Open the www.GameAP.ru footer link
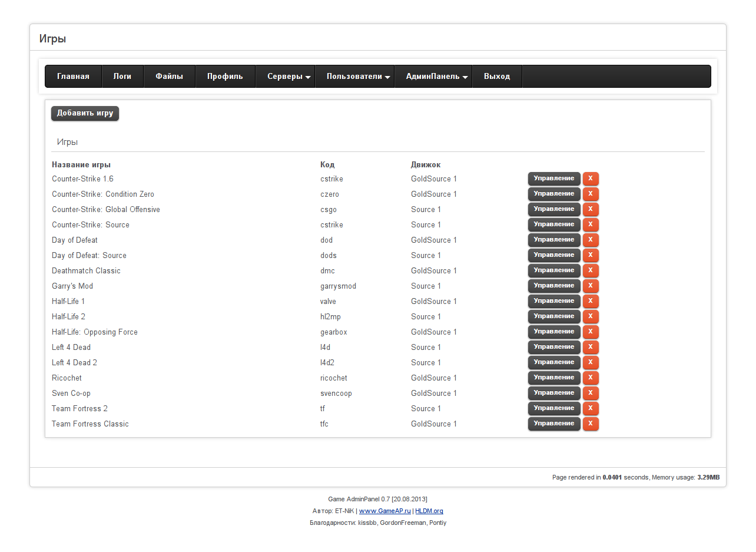Viewport: 756px width, 552px height. [384, 511]
